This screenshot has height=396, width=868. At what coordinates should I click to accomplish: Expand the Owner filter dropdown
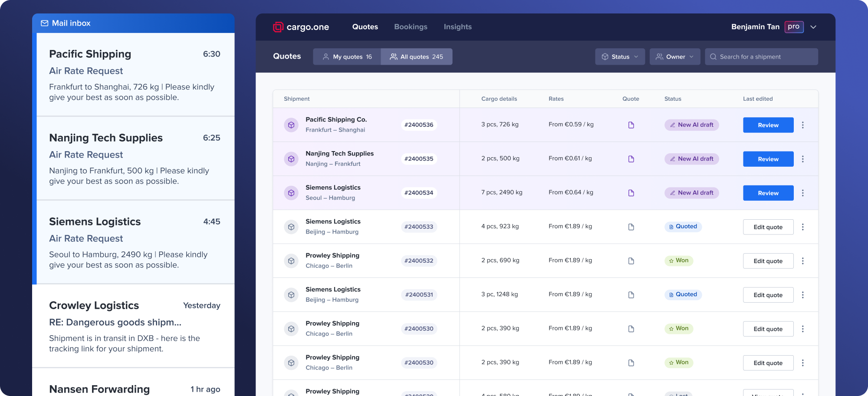[675, 57]
